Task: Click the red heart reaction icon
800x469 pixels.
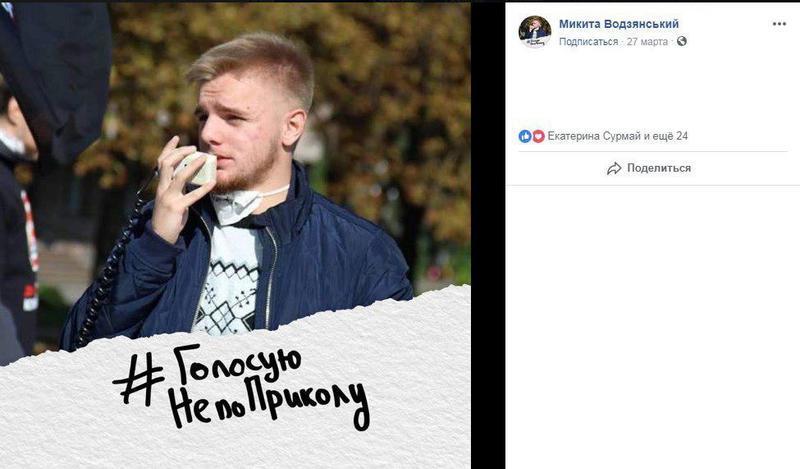Action: (x=538, y=136)
